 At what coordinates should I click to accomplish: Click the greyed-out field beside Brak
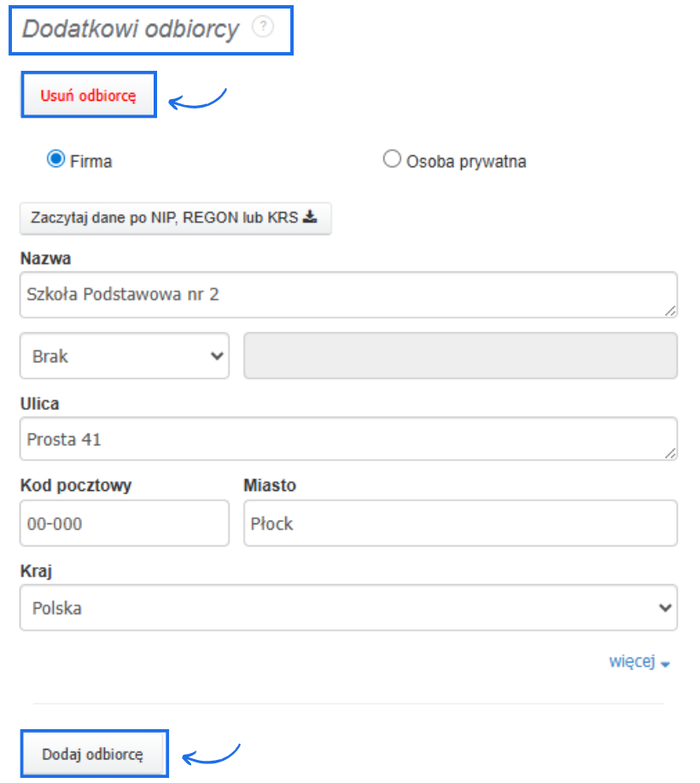460,356
